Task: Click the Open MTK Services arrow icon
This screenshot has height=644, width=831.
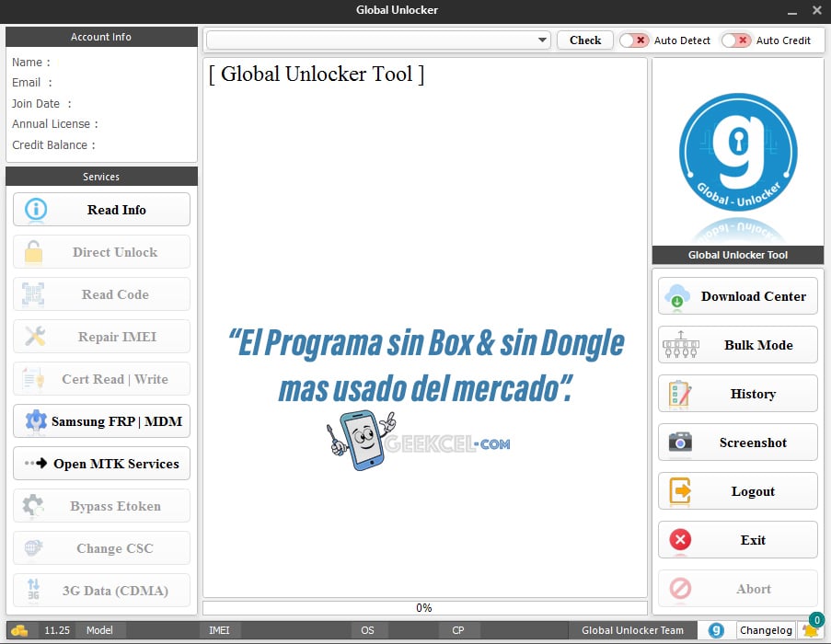Action: coord(36,464)
